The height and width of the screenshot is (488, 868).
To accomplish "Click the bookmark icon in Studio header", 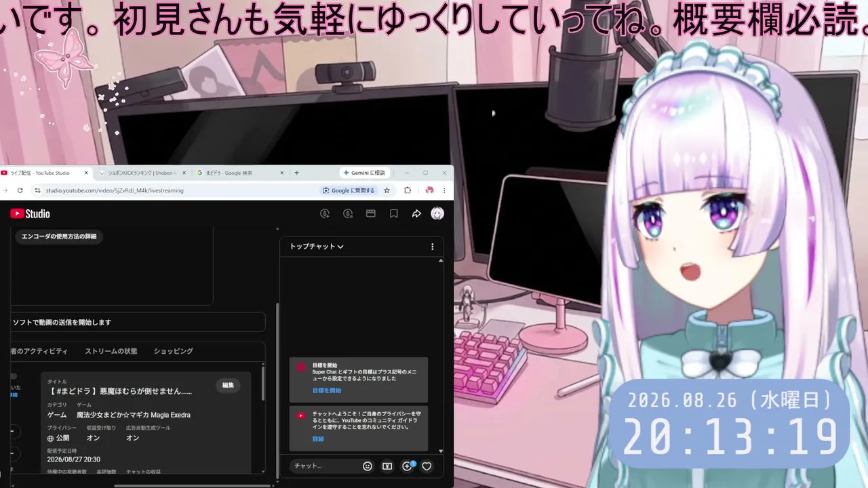I will pyautogui.click(x=393, y=213).
